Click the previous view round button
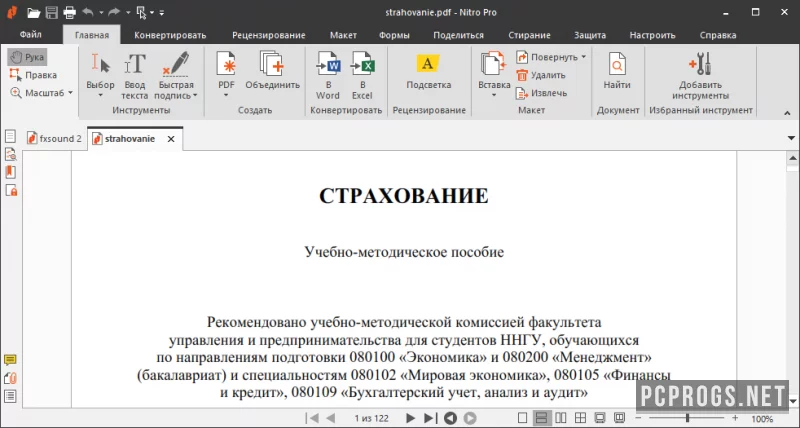The height and width of the screenshot is (428, 800). [451, 418]
